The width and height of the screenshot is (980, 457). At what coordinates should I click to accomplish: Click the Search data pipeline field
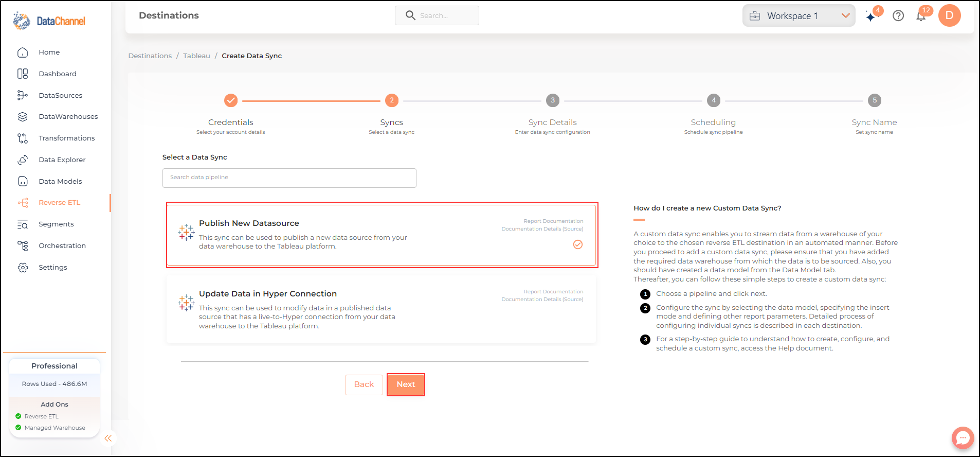(289, 178)
